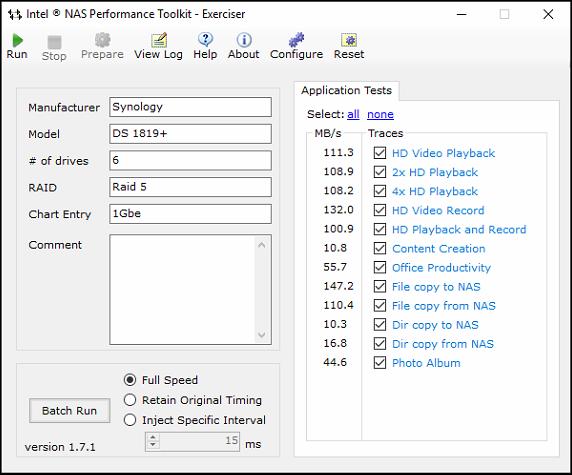Click the 44.6 MB/s result value

pyautogui.click(x=335, y=362)
